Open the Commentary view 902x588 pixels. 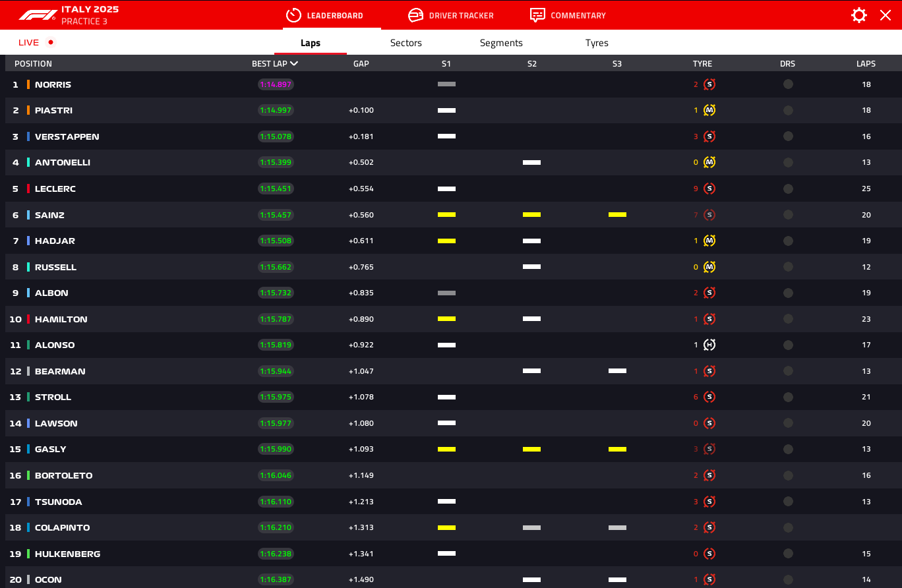tap(568, 15)
